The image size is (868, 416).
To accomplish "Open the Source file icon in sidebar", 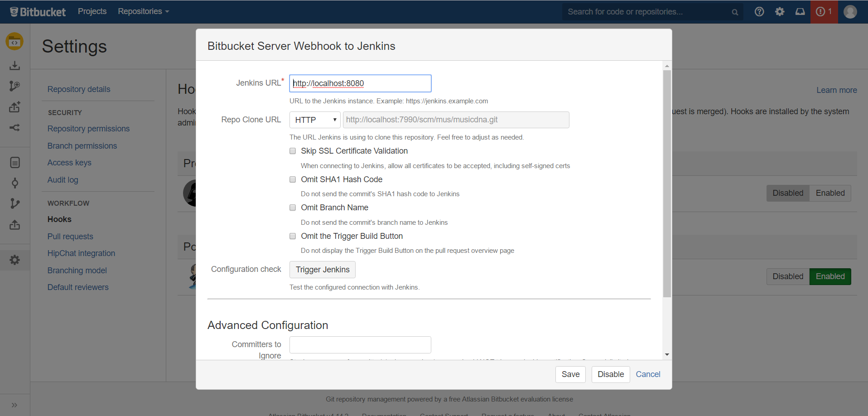I will (x=15, y=162).
